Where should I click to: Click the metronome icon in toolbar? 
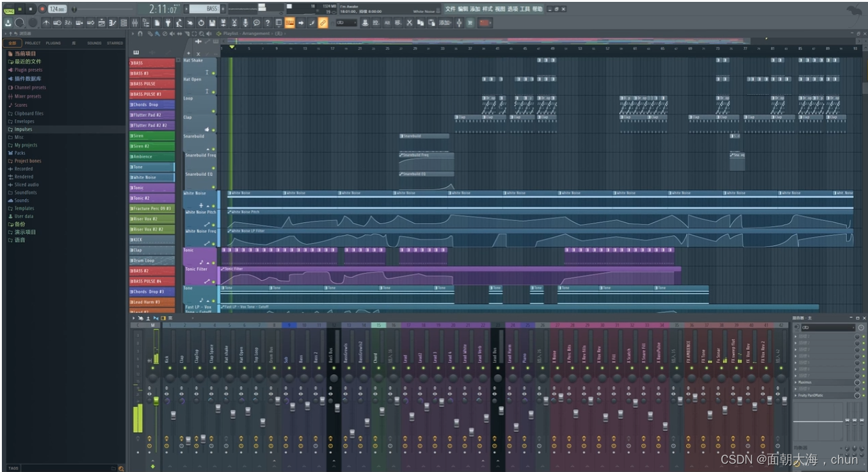[46, 23]
